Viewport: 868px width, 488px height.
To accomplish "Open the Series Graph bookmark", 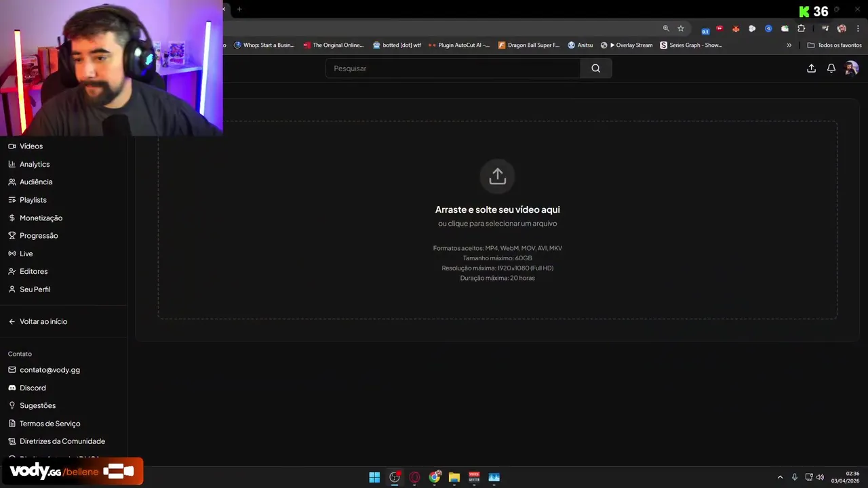I will coord(691,45).
